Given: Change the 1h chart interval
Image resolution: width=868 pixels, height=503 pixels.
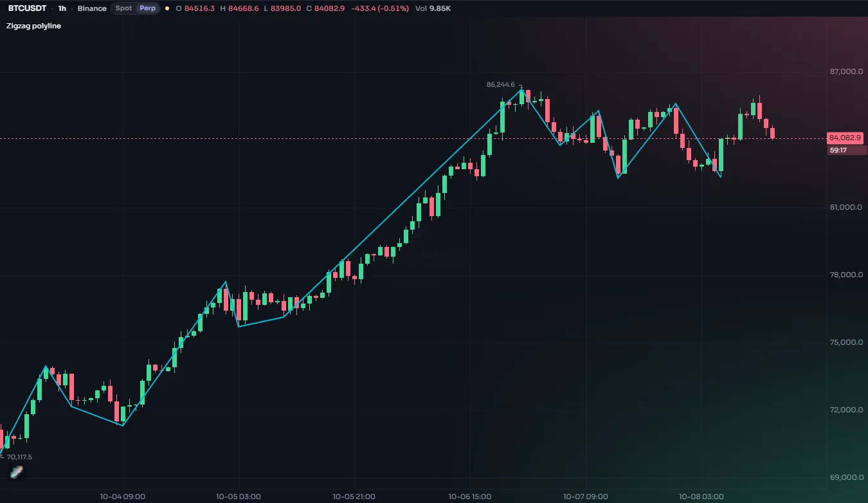Looking at the screenshot, I should pos(62,8).
